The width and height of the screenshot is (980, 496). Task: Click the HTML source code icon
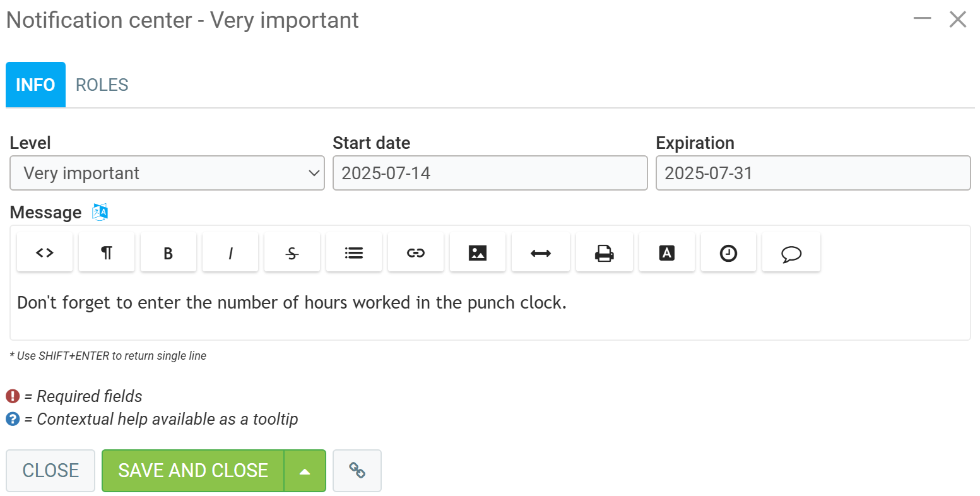coord(45,253)
